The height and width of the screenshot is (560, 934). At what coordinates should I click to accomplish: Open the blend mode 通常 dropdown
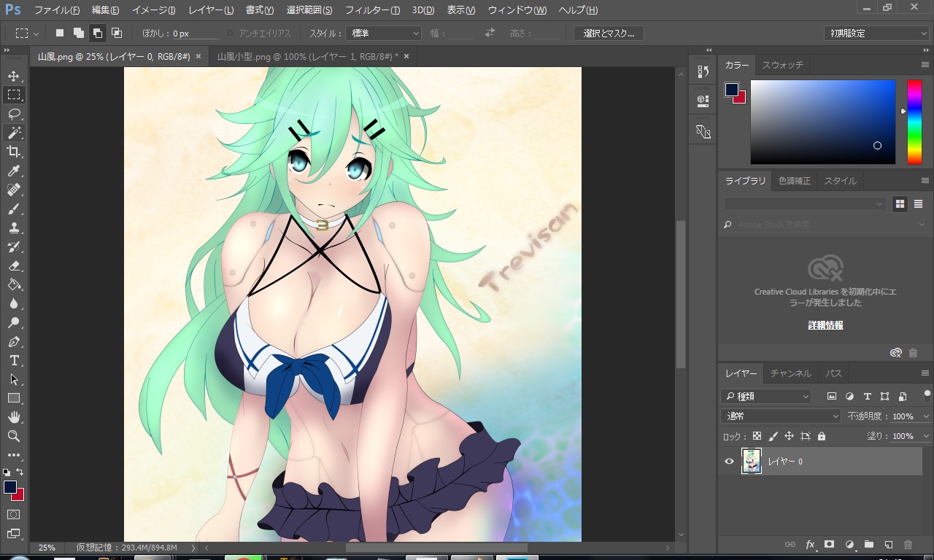pos(780,416)
